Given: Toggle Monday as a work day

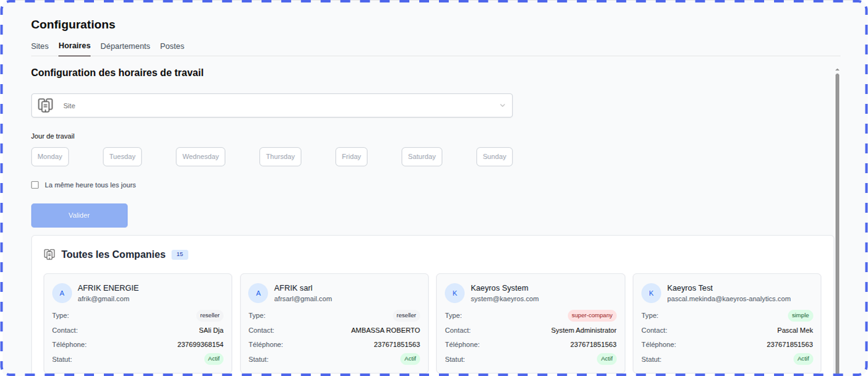Looking at the screenshot, I should coord(50,156).
